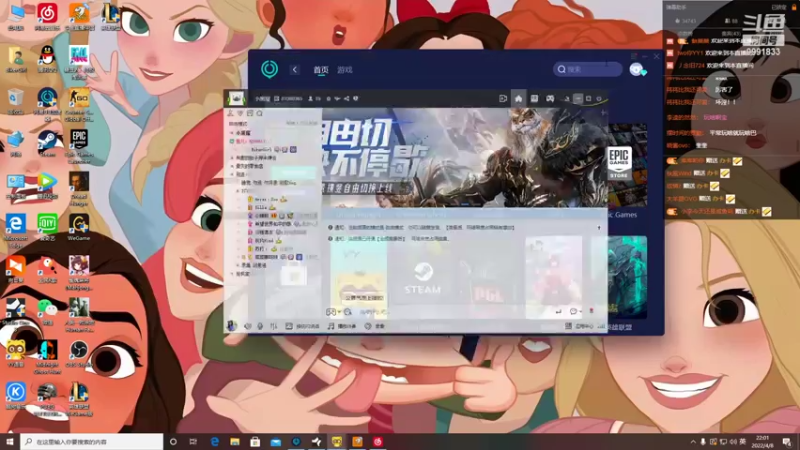
Task: Open the user avatar in the launcher header
Action: click(x=636, y=69)
